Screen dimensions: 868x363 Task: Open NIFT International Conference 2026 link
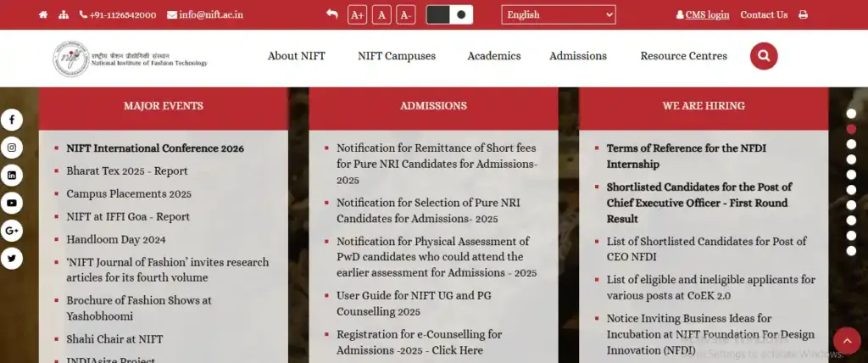(x=155, y=148)
